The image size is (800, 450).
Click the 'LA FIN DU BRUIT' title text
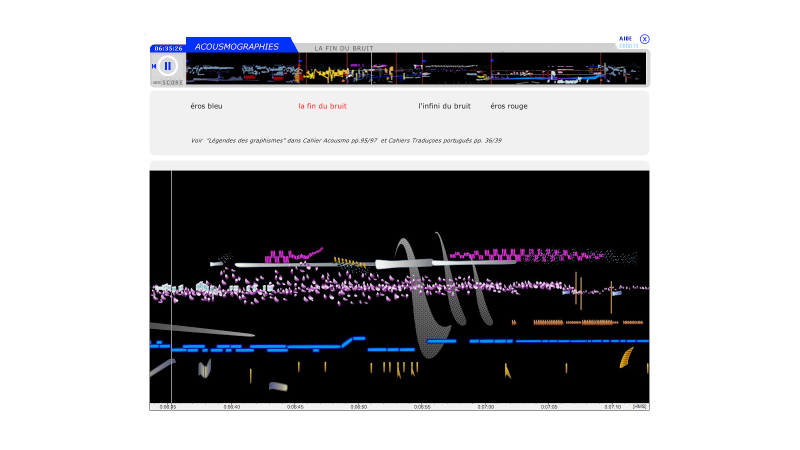click(x=344, y=48)
